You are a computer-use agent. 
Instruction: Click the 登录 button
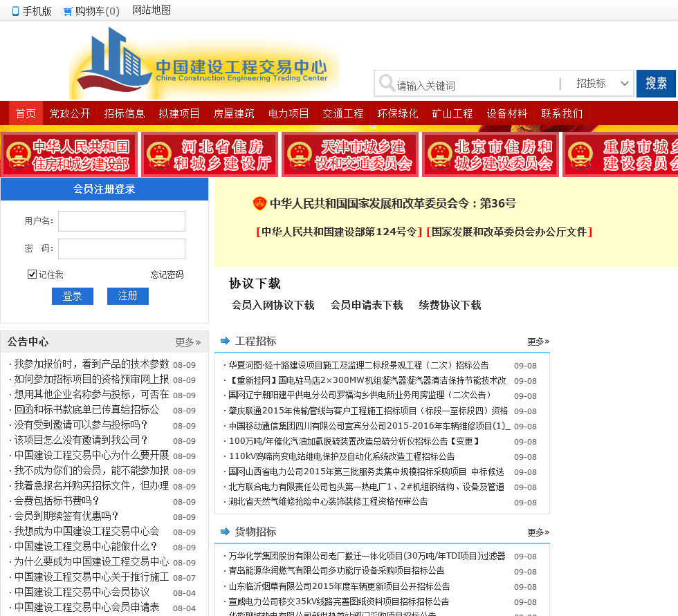click(73, 297)
